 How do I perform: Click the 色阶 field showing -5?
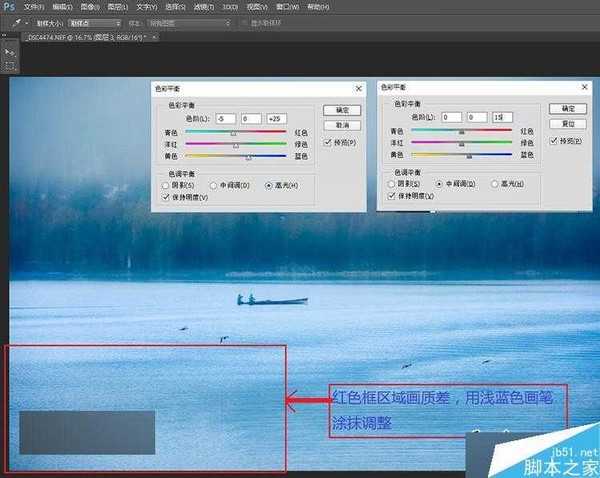point(225,119)
